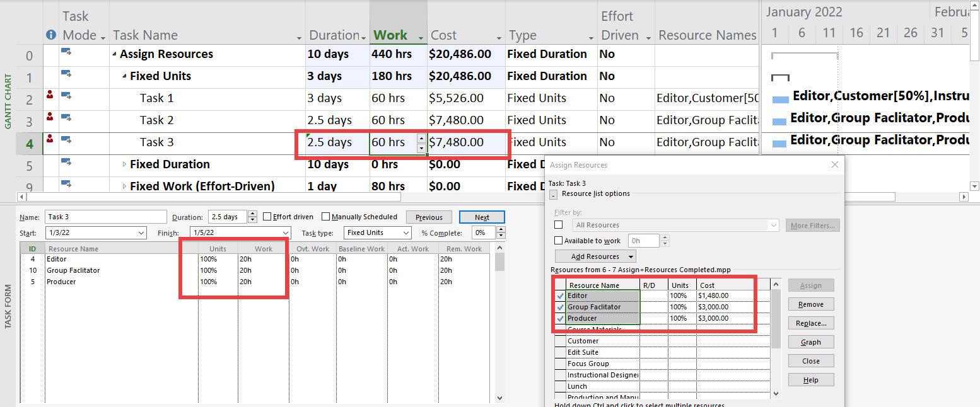Enable the Effort driven checkbox

pyautogui.click(x=267, y=217)
